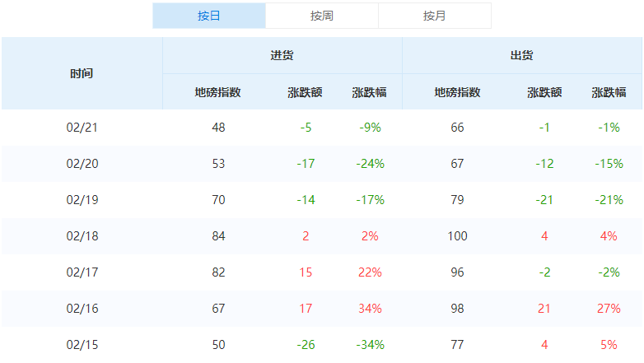Screen dimensions: 644x363
Task: Select the 02/18 date cell
Action: coord(82,236)
